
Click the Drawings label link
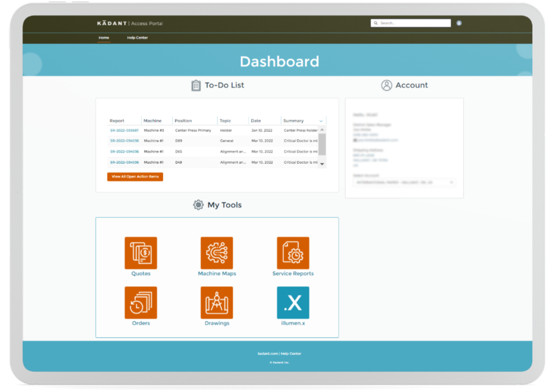tap(217, 323)
